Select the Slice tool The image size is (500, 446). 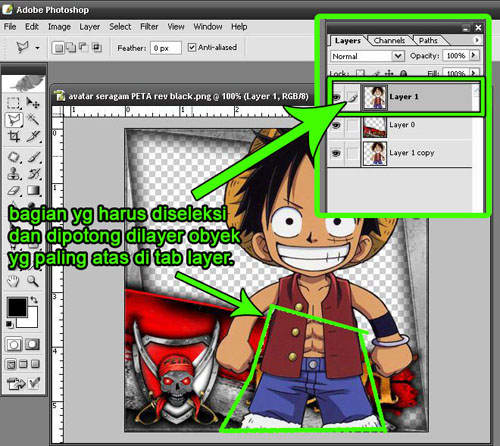[x=33, y=136]
